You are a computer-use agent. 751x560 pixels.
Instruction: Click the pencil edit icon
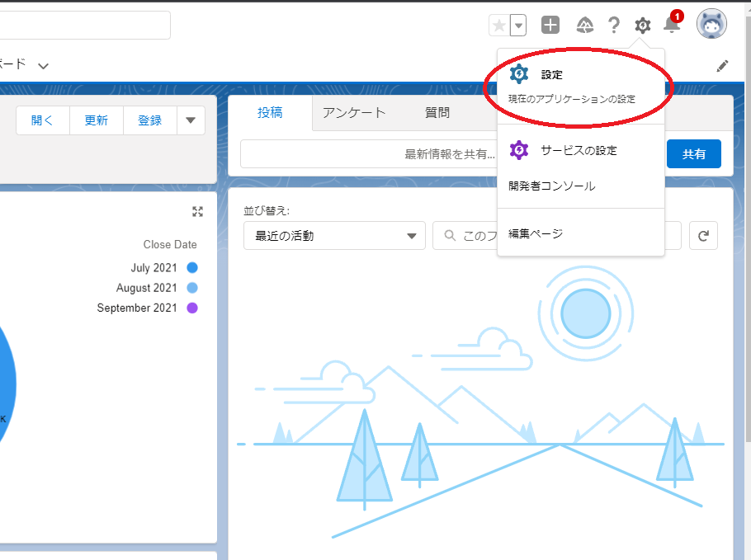(723, 66)
